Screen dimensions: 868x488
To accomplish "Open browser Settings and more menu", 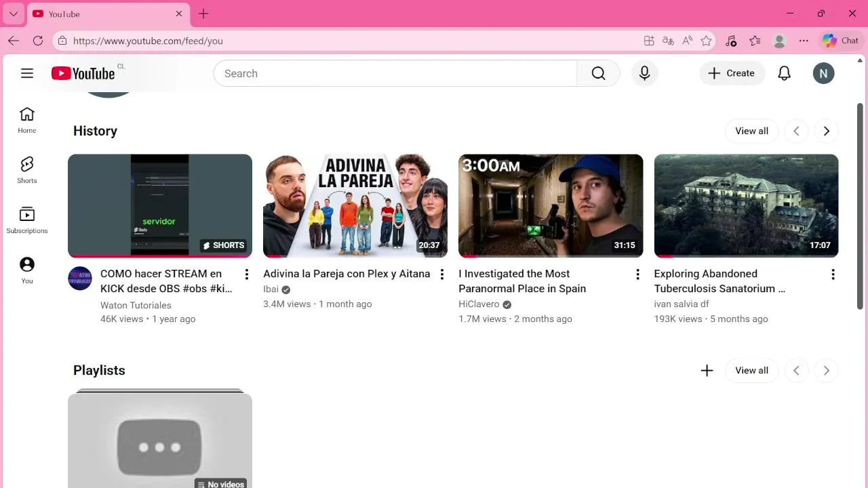I will (x=804, y=41).
